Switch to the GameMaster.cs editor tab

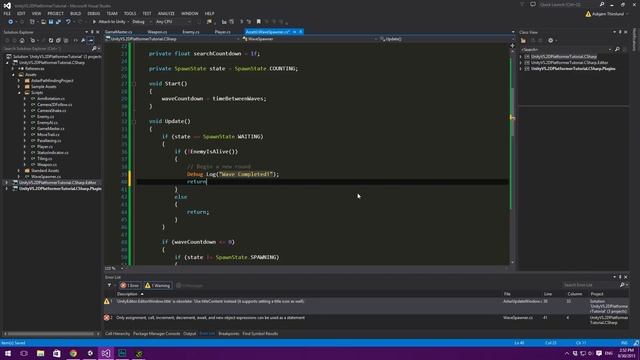tap(119, 32)
